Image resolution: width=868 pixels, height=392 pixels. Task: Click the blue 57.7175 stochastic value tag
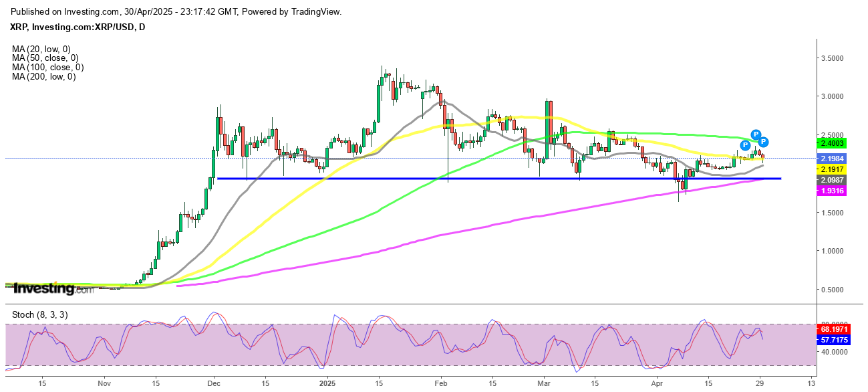(x=837, y=340)
